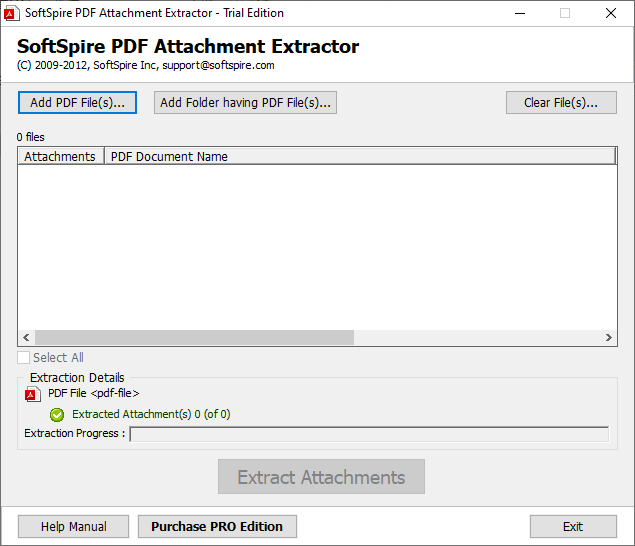Click the Extract Attachments button
The width and height of the screenshot is (635, 546).
[321, 477]
